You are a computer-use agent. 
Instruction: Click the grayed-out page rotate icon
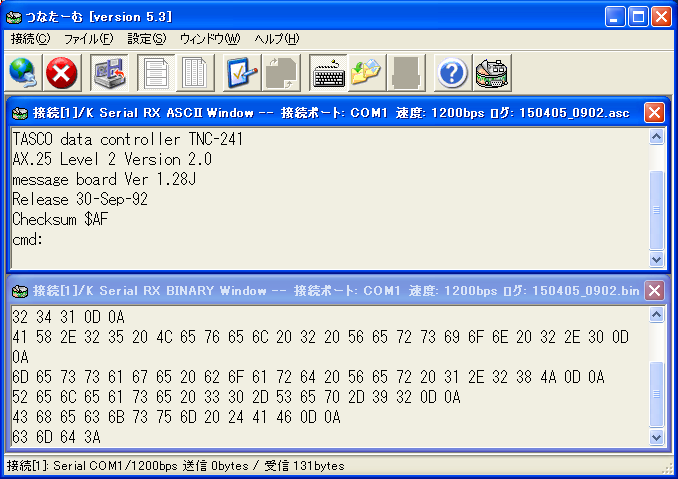(x=281, y=73)
